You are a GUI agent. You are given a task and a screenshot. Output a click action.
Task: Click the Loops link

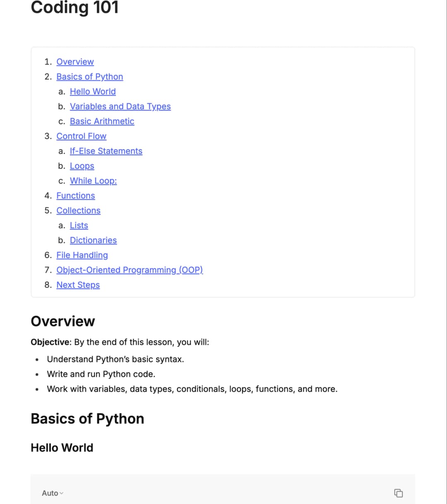coord(82,166)
